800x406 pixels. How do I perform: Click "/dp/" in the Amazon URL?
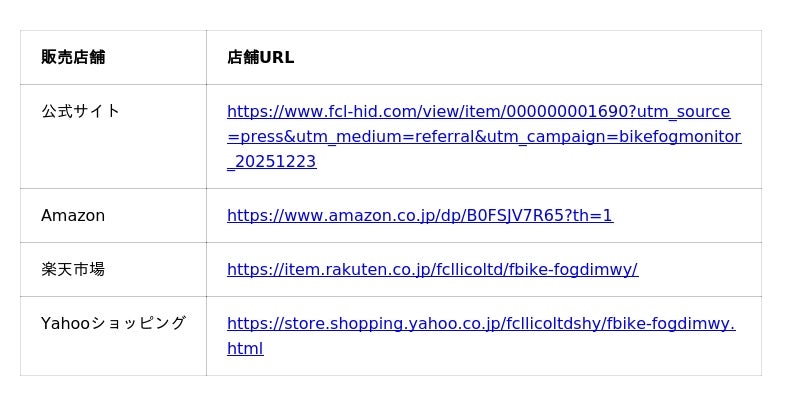pyautogui.click(x=451, y=215)
